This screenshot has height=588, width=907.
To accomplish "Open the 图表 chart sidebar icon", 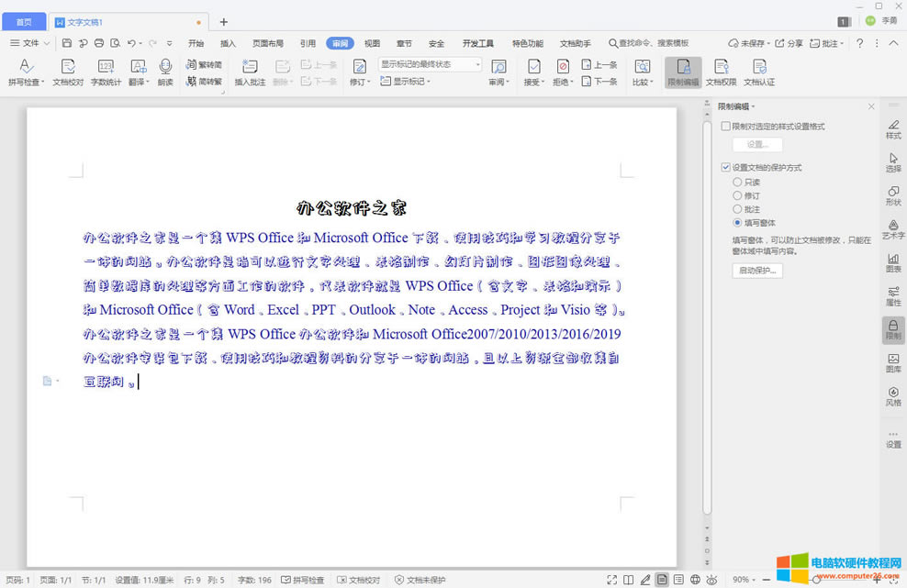I will pos(893,261).
